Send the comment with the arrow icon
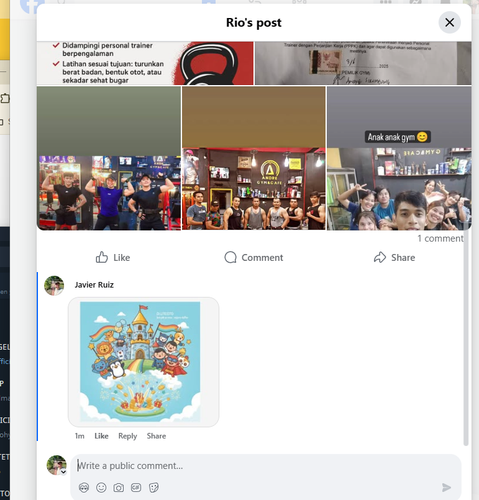The image size is (479, 500). pyautogui.click(x=446, y=487)
